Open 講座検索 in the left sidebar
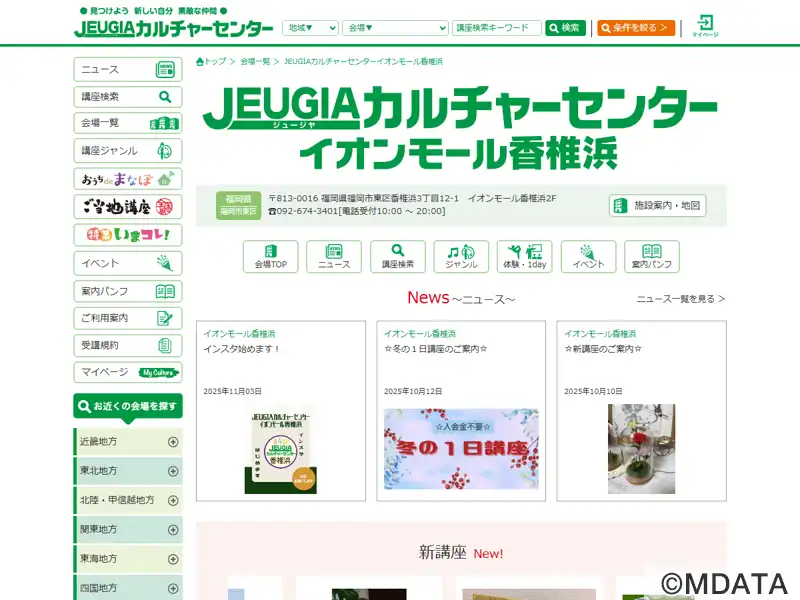This screenshot has height=600, width=800. click(128, 97)
